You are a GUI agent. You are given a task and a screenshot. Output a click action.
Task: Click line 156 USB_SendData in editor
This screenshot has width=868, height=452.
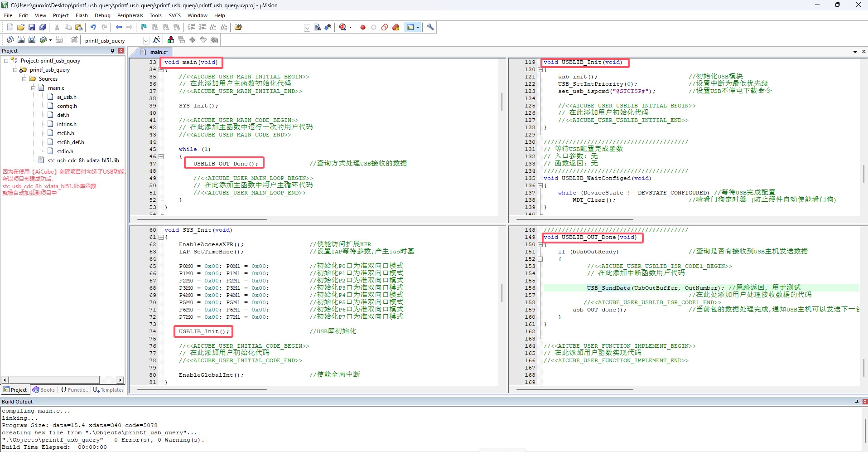click(608, 288)
